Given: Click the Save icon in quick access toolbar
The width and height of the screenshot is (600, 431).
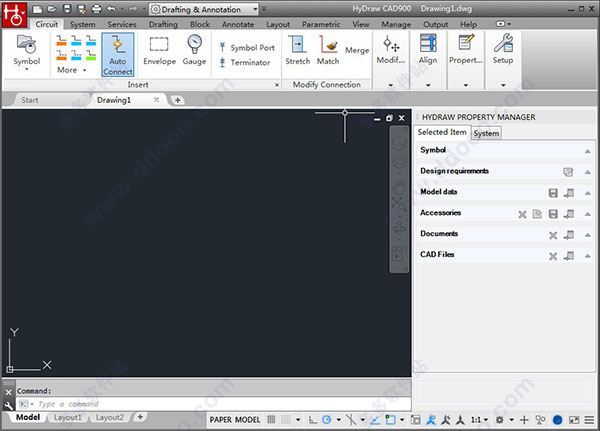Looking at the screenshot, I should (x=67, y=9).
